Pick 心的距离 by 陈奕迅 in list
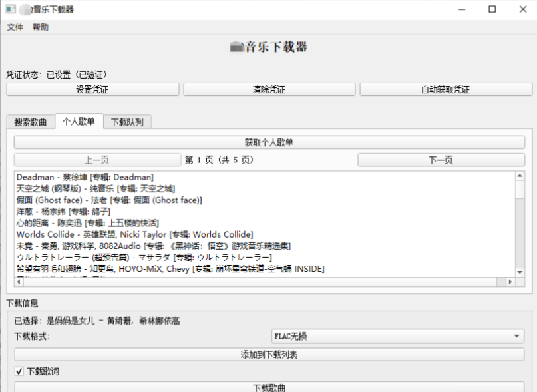The width and height of the screenshot is (537, 392). tap(88, 223)
